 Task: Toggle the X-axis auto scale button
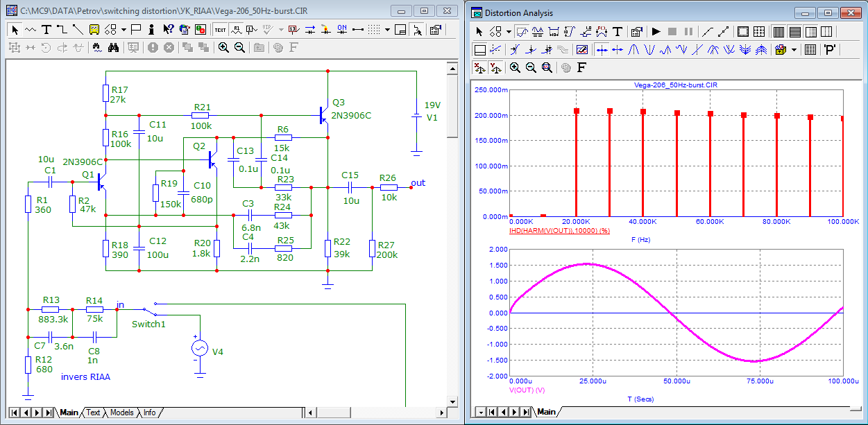(479, 67)
